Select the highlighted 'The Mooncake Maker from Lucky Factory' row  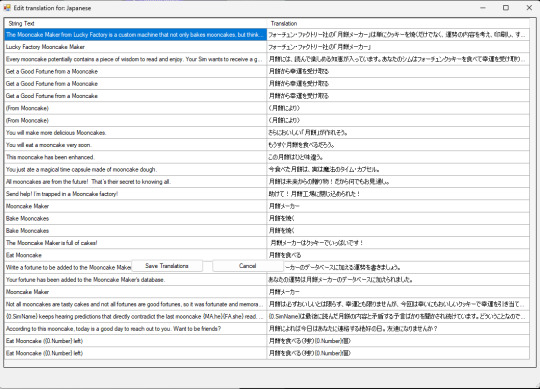[x=136, y=34]
